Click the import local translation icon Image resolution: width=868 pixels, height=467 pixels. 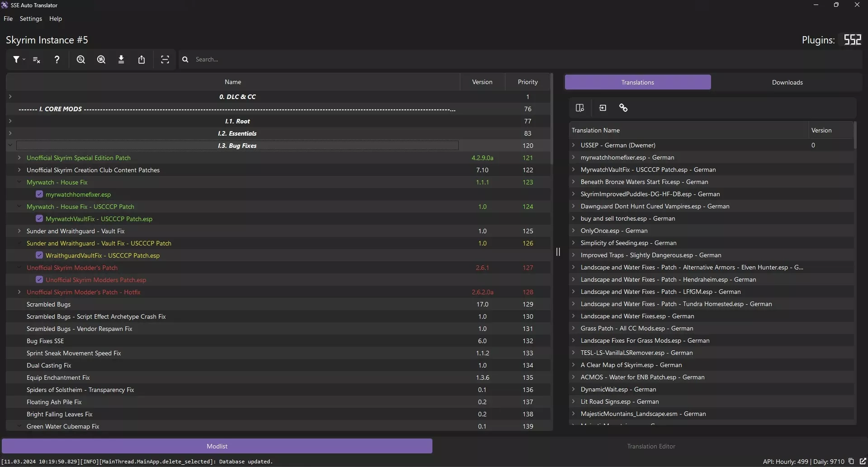(602, 108)
